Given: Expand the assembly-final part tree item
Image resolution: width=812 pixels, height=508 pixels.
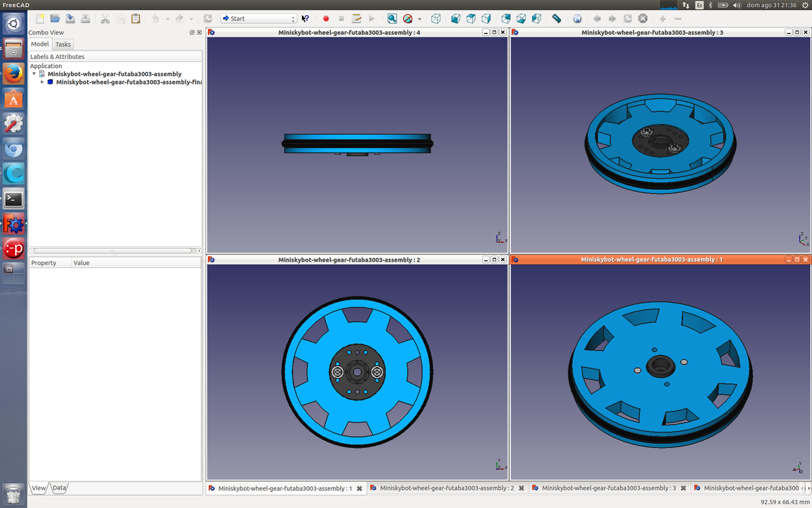Looking at the screenshot, I should 43,82.
